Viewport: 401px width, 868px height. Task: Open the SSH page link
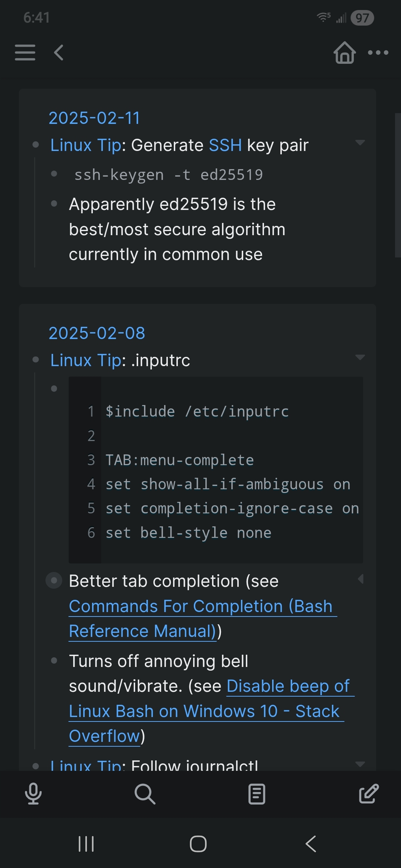(225, 145)
